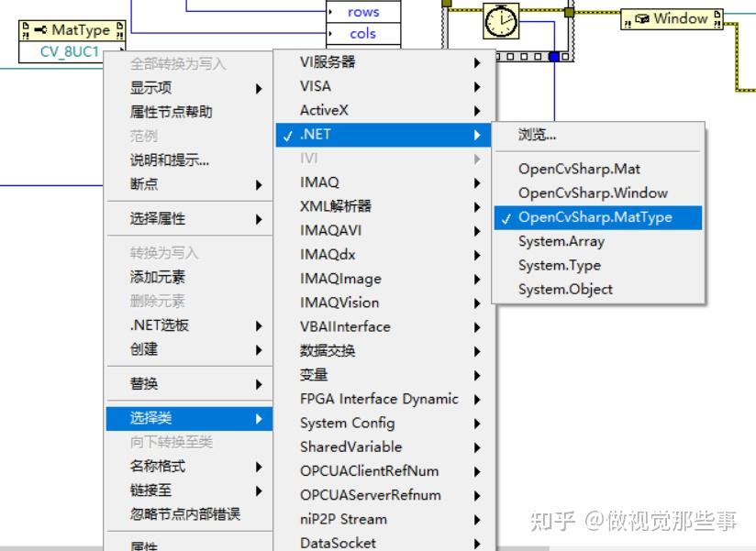This screenshot has width=756, height=551.
Task: Click the blue shift register terminal on loop
Action: tap(554, 57)
